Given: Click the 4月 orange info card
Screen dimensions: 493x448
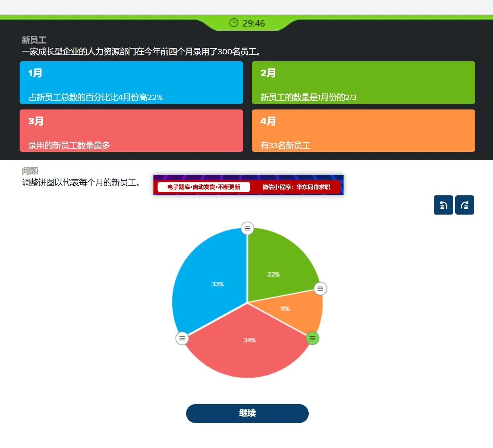Looking at the screenshot, I should 363,130.
